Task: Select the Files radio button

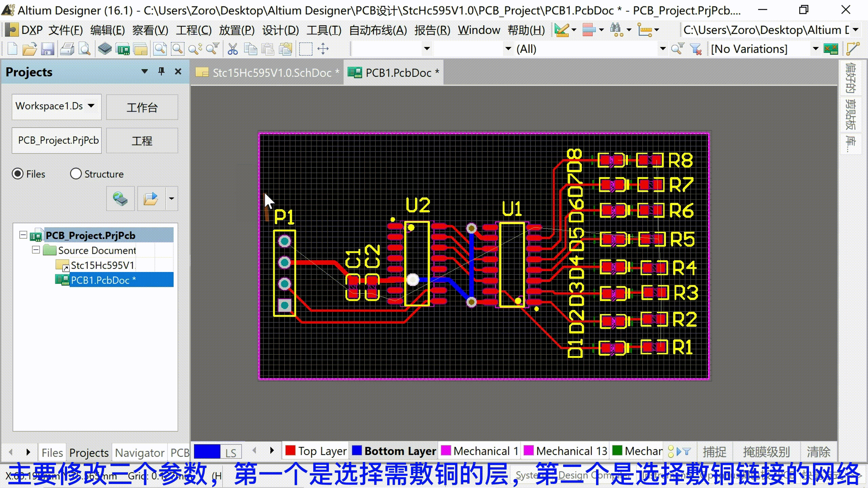Action: 18,174
